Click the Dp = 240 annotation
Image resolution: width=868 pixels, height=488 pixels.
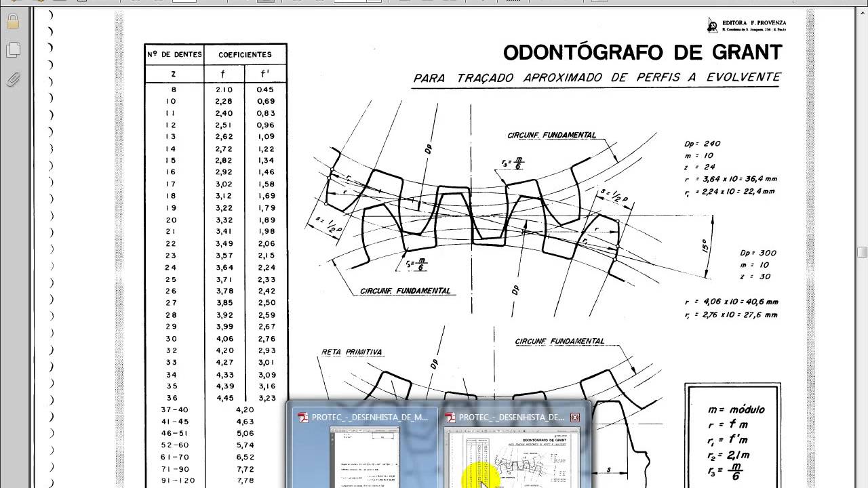tap(702, 144)
